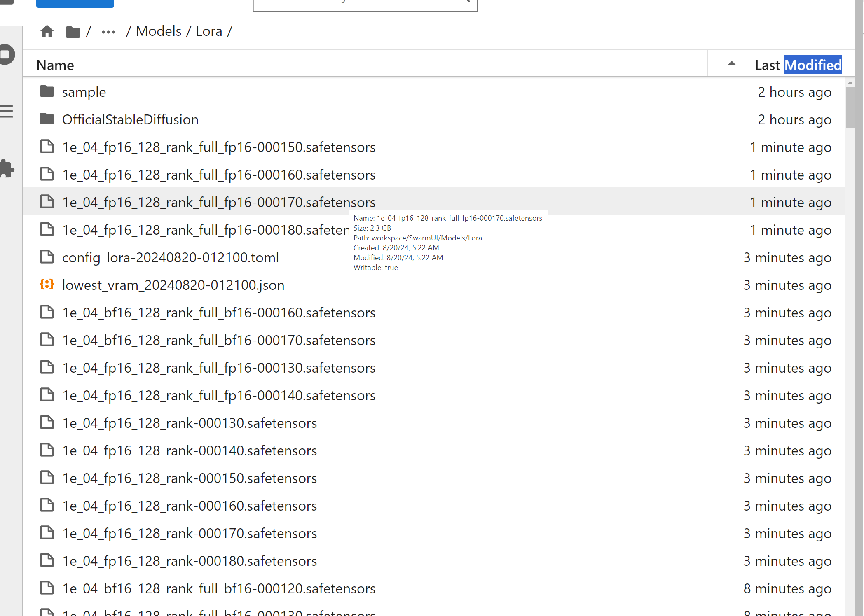Viewport: 864px width, 616px height.
Task: Click the home icon in breadcrumb
Action: tap(47, 31)
